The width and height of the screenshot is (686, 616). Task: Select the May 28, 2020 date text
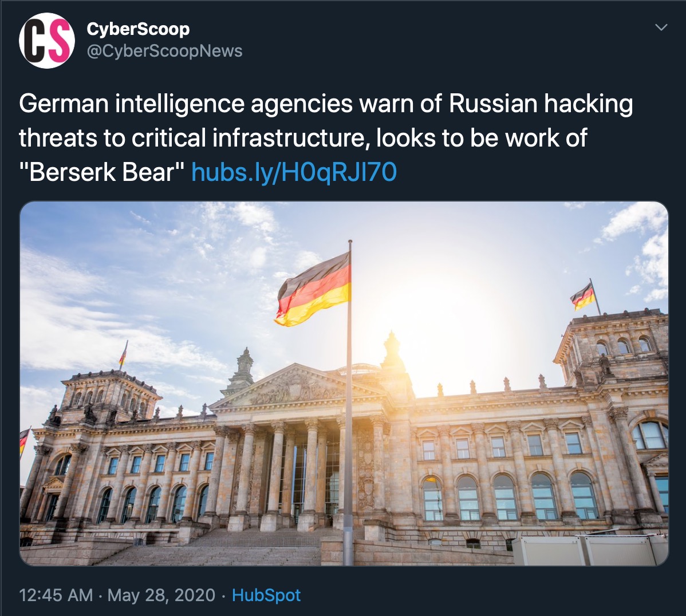161,595
